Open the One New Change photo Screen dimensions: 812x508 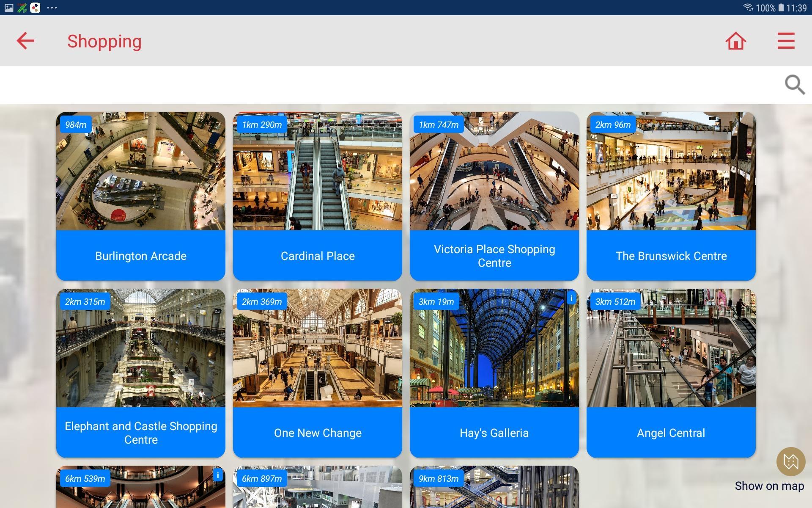(318, 348)
